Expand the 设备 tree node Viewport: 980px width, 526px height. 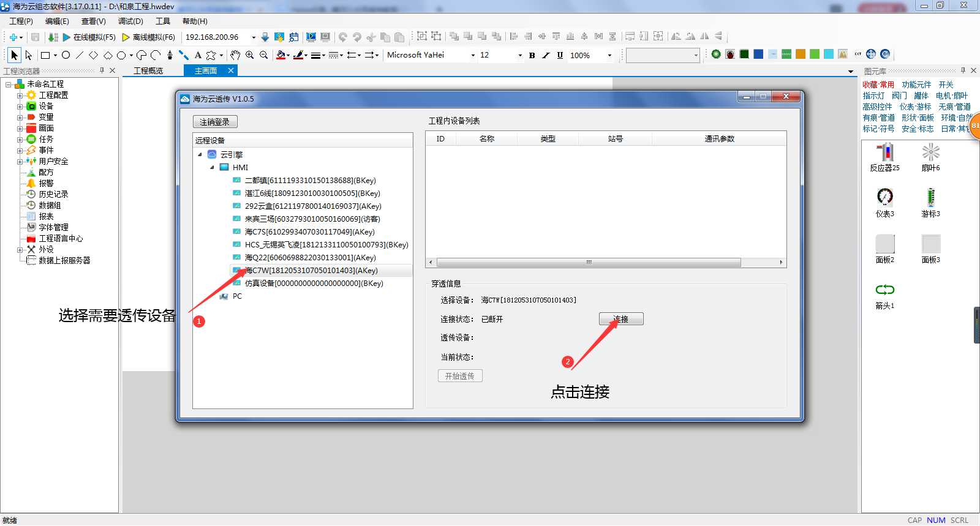(20, 107)
